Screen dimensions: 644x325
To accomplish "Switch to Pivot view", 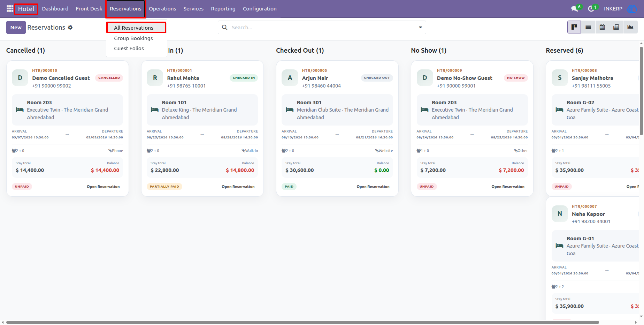I will (616, 27).
